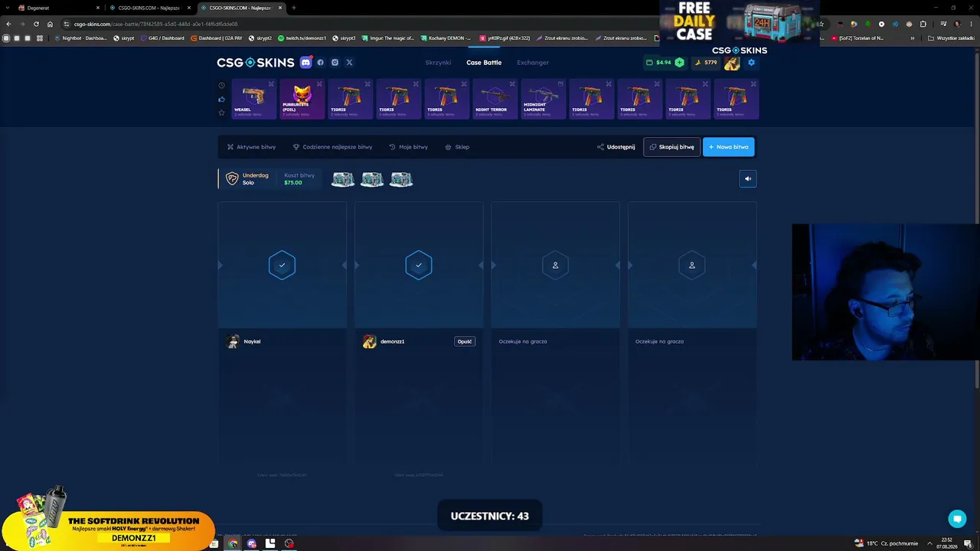
Task: Open the Night Terror drop card
Action: [x=495, y=99]
